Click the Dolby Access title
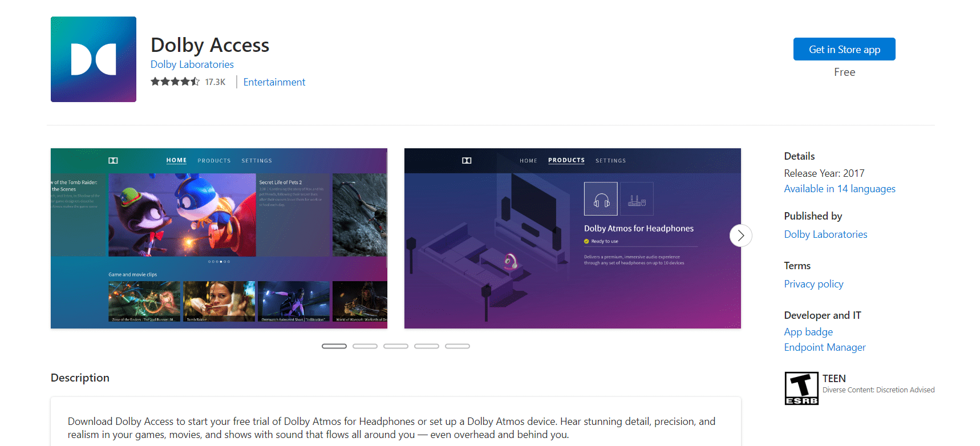Viewport: 980px width, 446px height. 210,45
